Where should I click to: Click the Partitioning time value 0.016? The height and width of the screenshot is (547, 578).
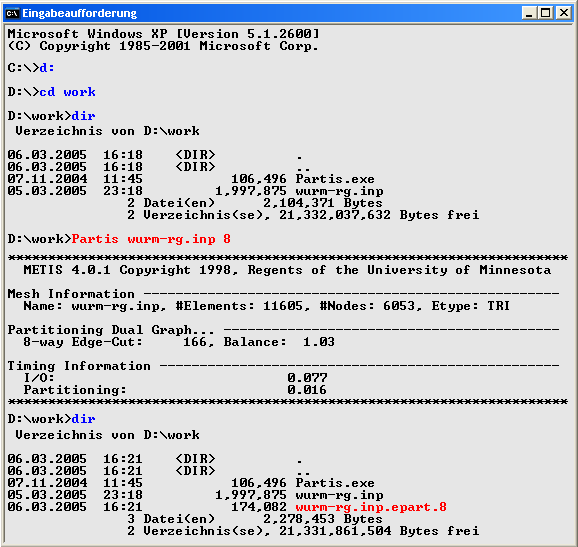(307, 390)
